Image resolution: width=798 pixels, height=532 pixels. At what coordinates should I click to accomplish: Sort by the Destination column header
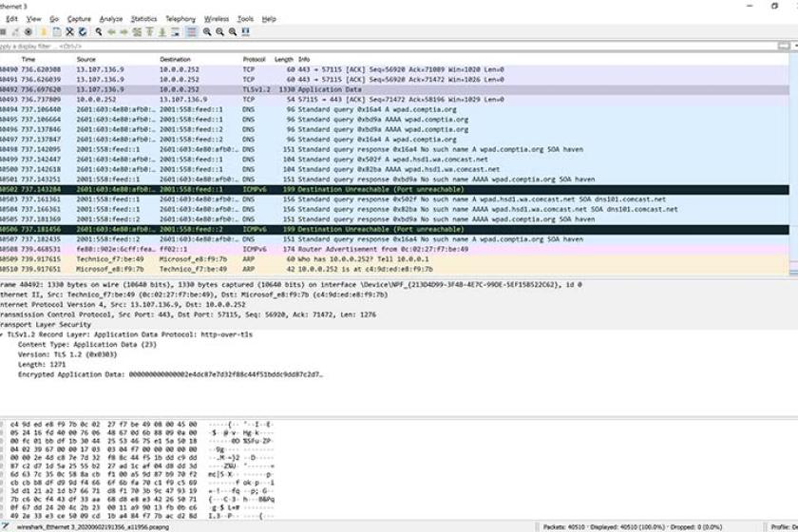point(175,59)
